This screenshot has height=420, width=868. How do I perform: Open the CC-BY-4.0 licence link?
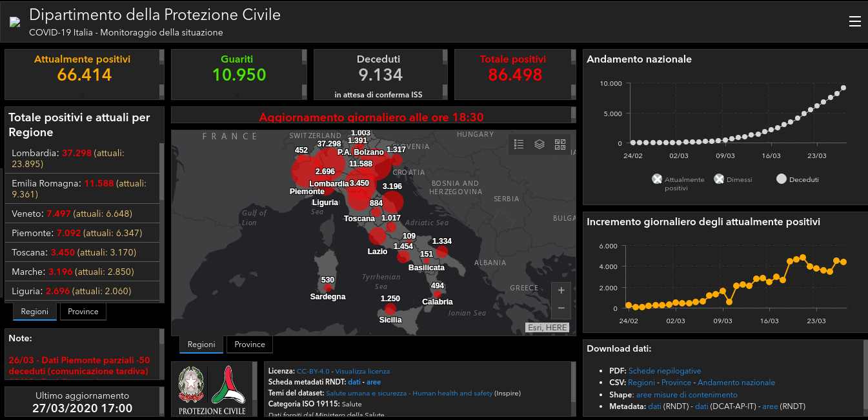tap(313, 372)
